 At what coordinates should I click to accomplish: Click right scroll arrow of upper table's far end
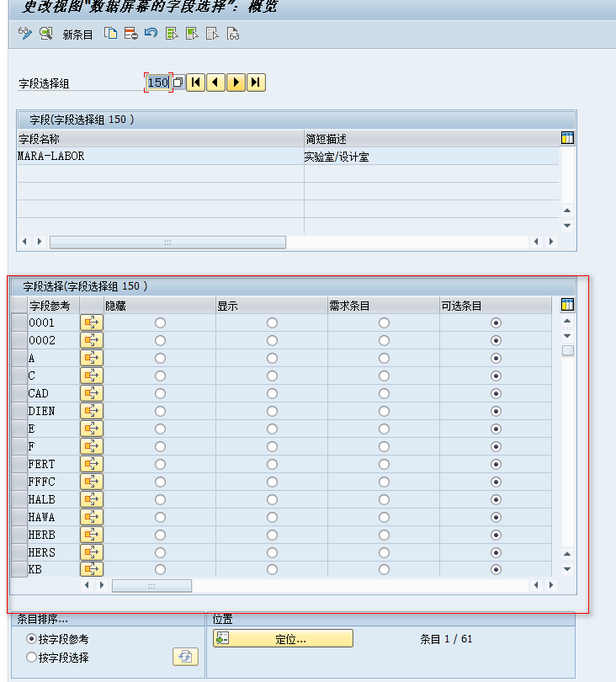tap(551, 242)
